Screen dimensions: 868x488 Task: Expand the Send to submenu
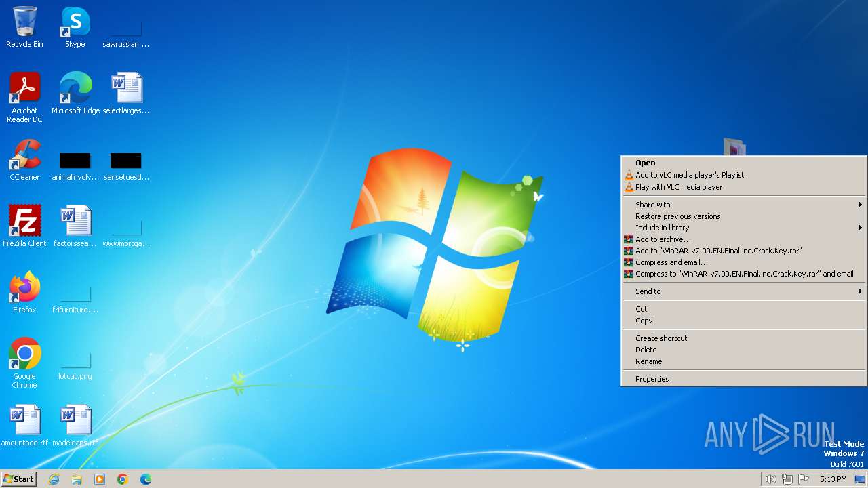click(744, 291)
